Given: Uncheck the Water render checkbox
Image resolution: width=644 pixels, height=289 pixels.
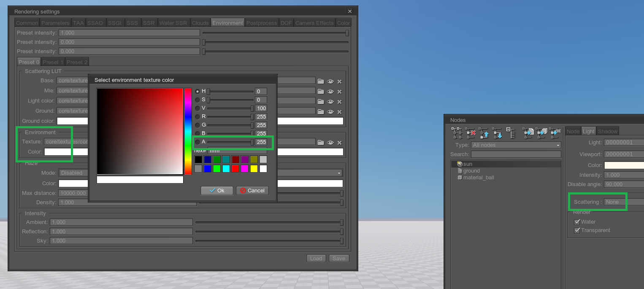Looking at the screenshot, I should (x=577, y=221).
